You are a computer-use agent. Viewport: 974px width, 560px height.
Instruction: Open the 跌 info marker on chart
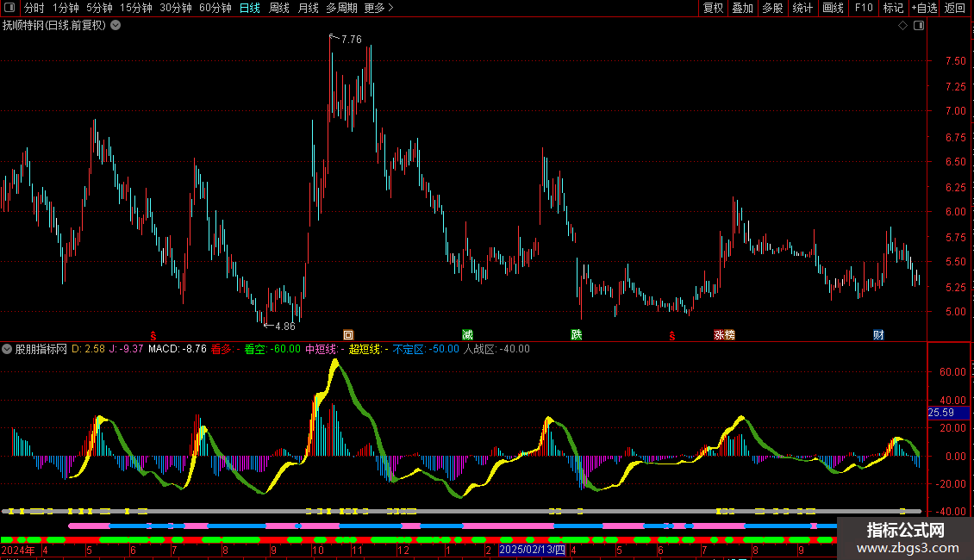[x=577, y=335]
